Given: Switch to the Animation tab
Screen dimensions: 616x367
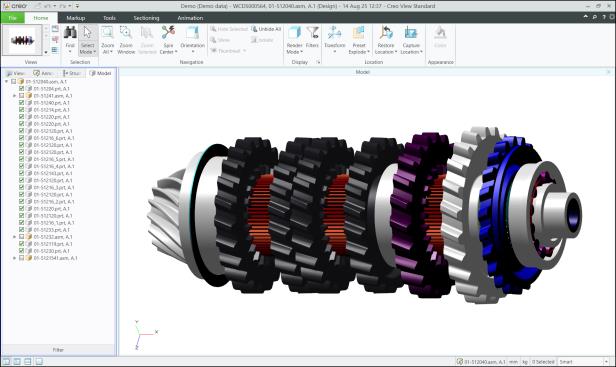Looking at the screenshot, I should coord(190,18).
